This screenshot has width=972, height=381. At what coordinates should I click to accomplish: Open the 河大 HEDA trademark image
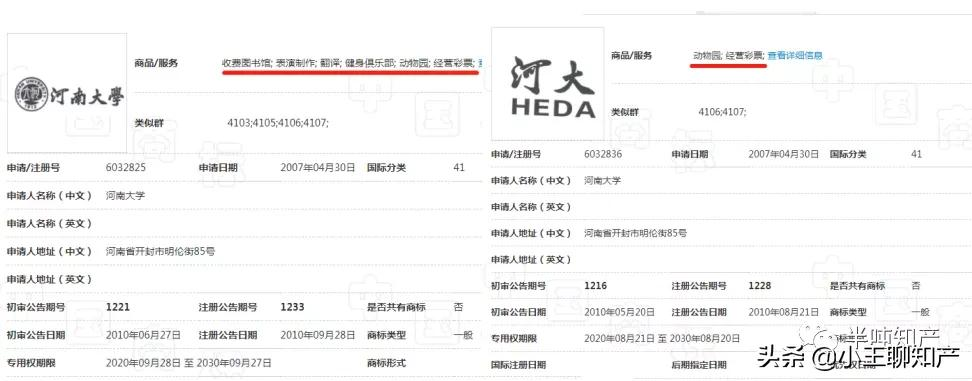coord(547,83)
